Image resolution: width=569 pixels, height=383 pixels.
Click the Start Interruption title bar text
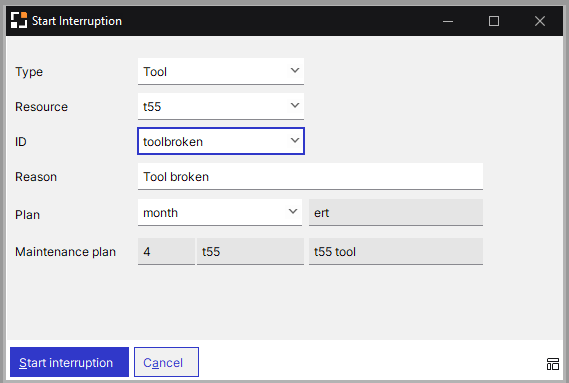[77, 21]
